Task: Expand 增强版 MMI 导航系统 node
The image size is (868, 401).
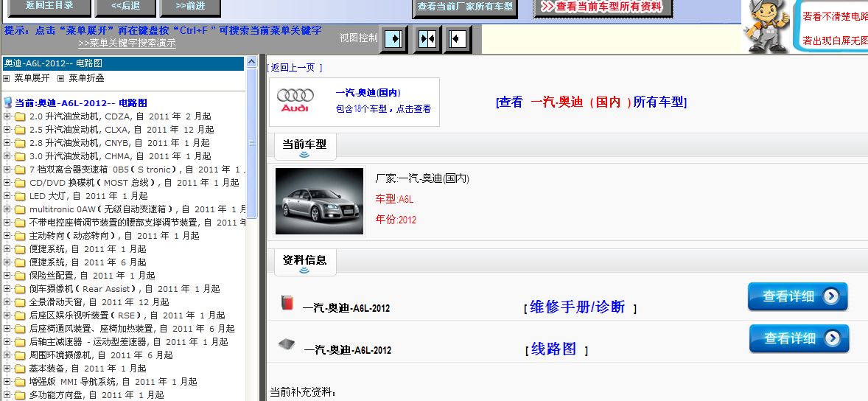Action: pos(7,382)
